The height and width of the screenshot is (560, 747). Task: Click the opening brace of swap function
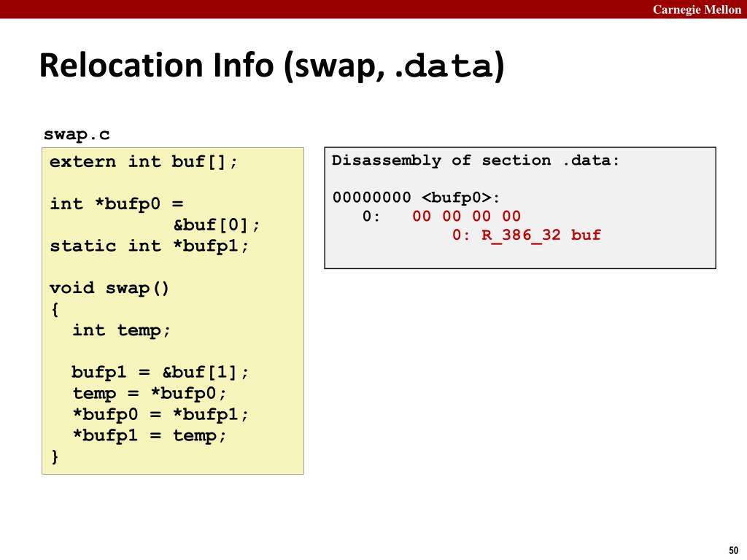(x=55, y=309)
